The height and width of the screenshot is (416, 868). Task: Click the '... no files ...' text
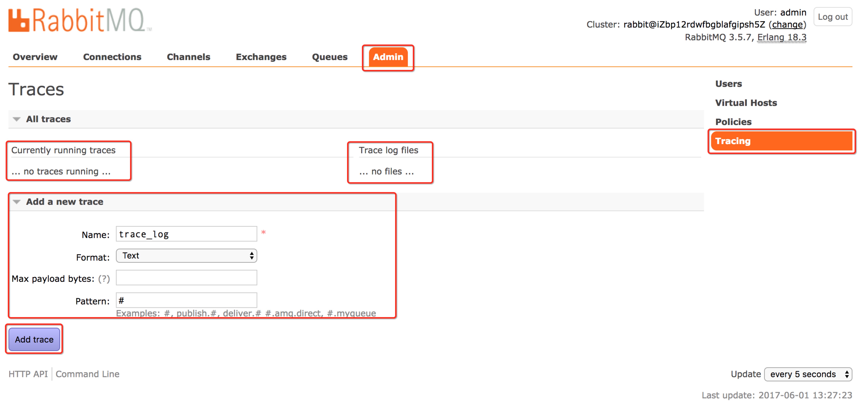(x=386, y=171)
